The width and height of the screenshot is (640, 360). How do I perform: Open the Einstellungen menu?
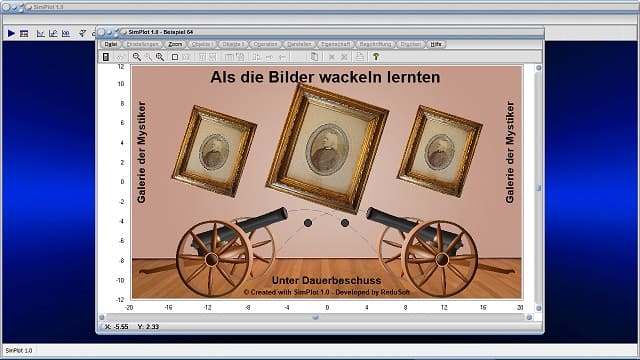coord(142,44)
